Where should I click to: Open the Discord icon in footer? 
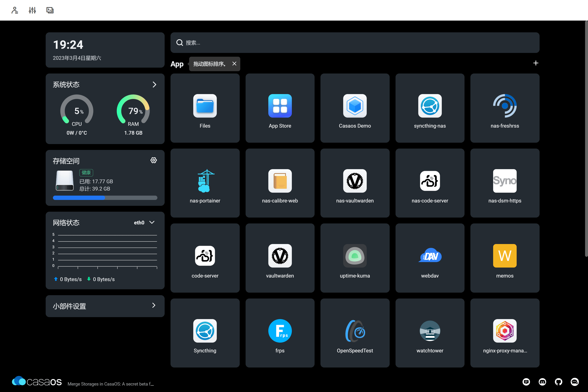[x=542, y=382]
